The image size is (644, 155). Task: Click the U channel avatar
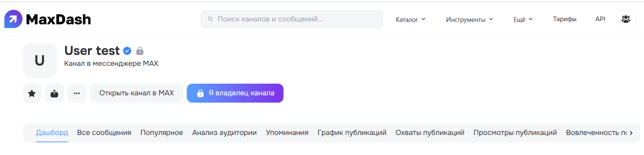(x=40, y=60)
